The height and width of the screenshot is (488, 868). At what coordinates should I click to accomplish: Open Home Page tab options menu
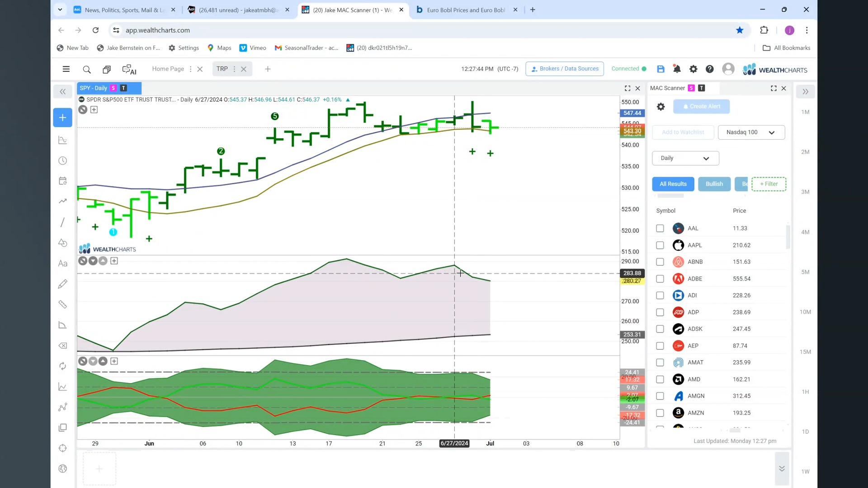click(x=190, y=69)
